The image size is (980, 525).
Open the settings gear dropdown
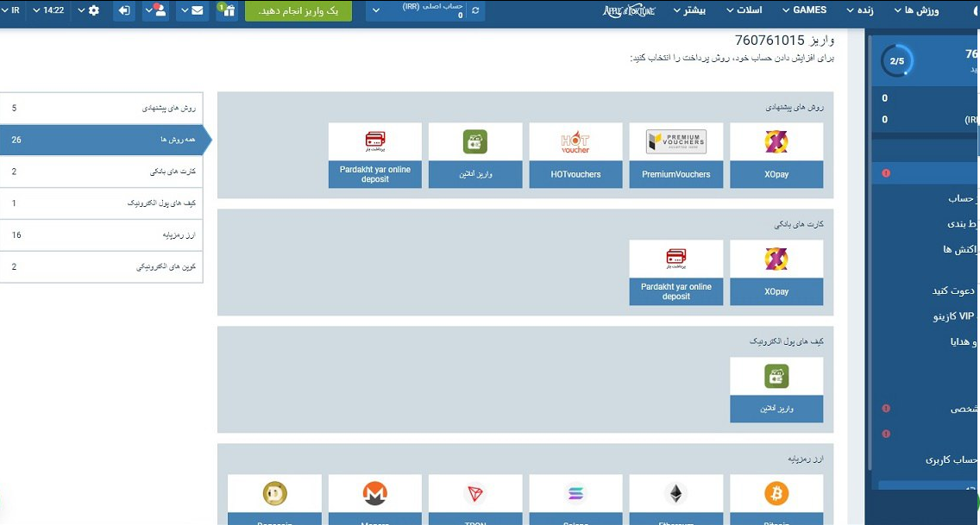[x=87, y=11]
